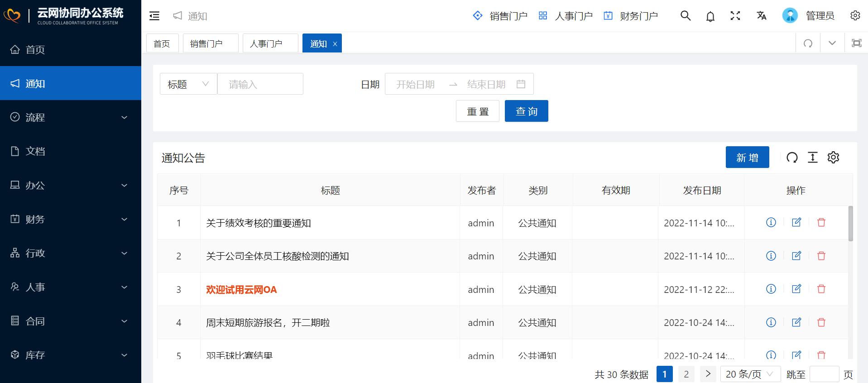The width and height of the screenshot is (868, 383).
Task: Toggle fullscreen with the expand icon
Action: click(x=735, y=16)
